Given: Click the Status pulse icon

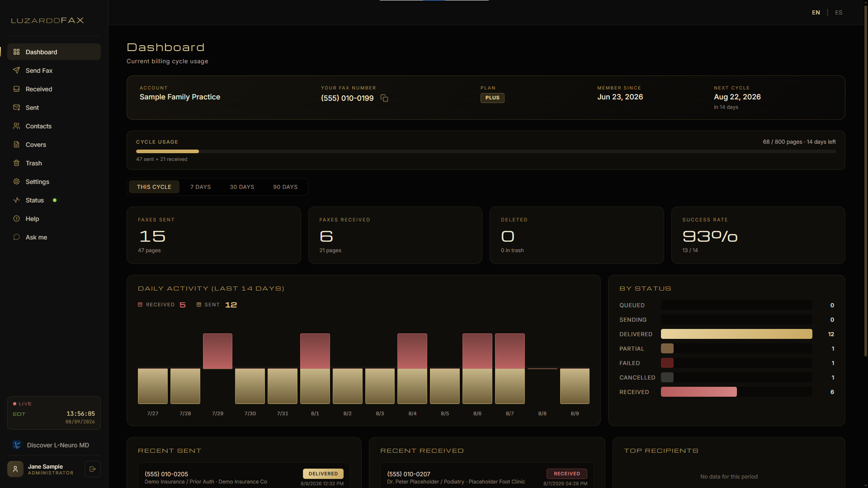Looking at the screenshot, I should (16, 200).
